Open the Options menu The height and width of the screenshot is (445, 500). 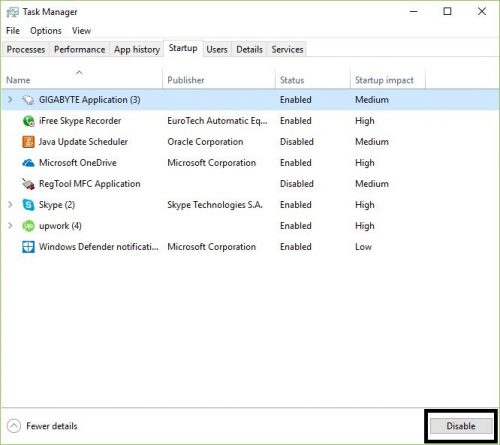(x=46, y=31)
